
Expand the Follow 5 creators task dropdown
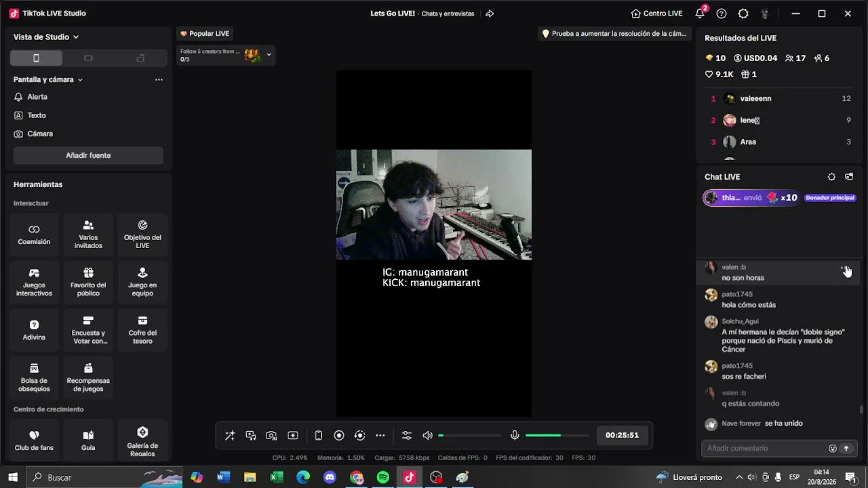pos(269,54)
